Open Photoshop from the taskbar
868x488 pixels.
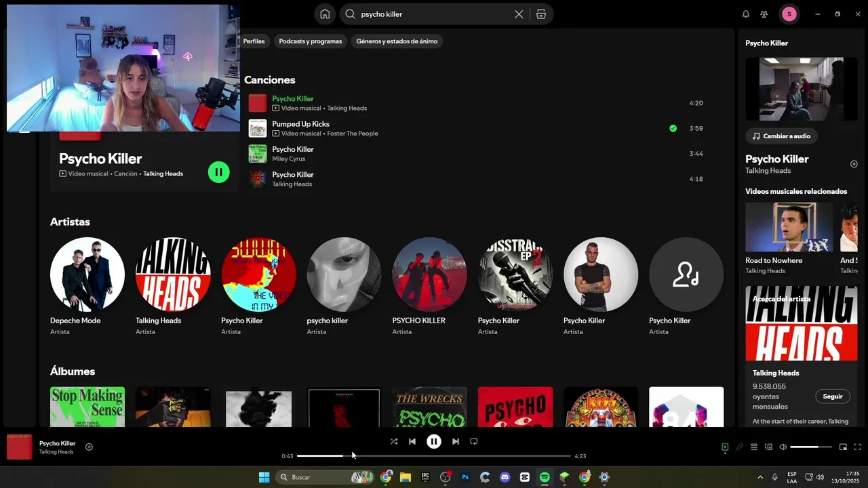pos(465,477)
